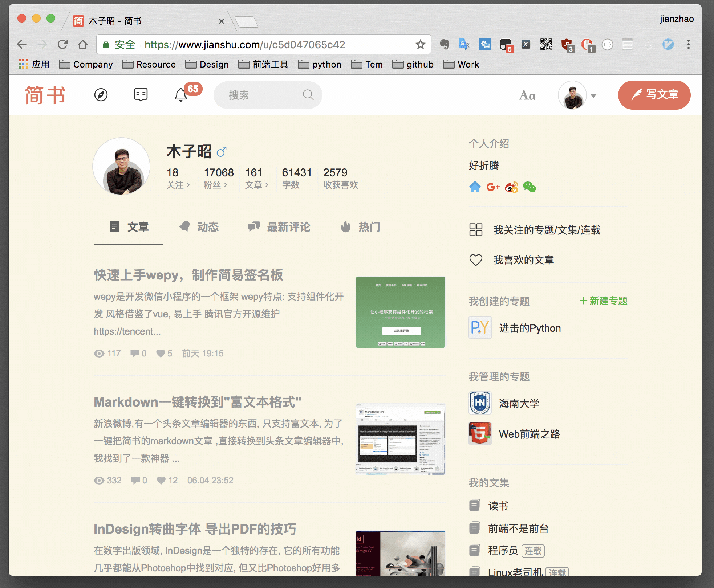This screenshot has width=714, height=588.
Task: Open the Google Plus profile icon
Action: [493, 187]
